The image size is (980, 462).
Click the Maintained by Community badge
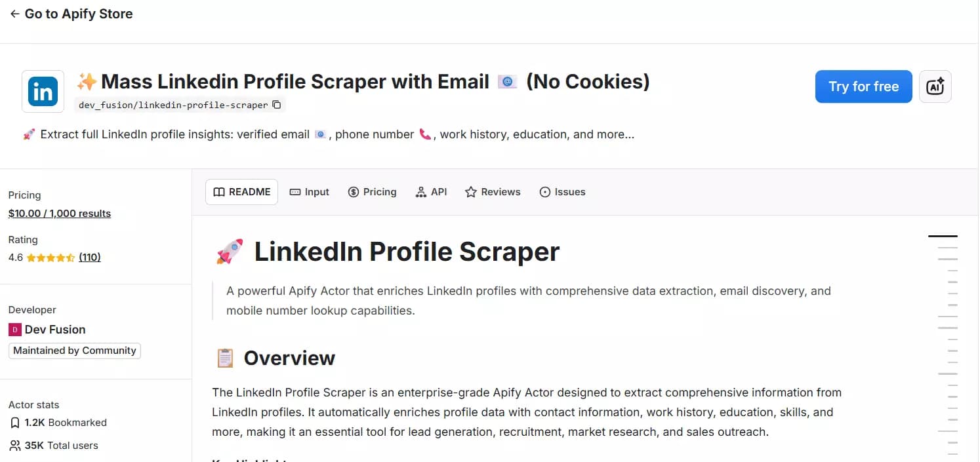pos(74,350)
